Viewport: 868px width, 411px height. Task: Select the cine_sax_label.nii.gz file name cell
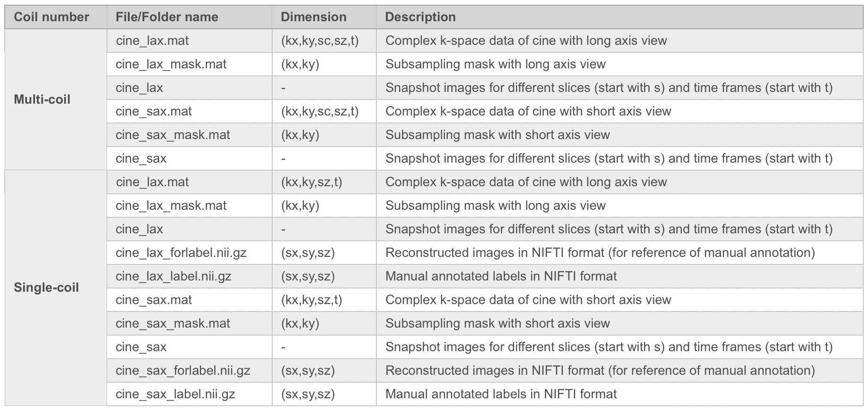pyautogui.click(x=175, y=394)
